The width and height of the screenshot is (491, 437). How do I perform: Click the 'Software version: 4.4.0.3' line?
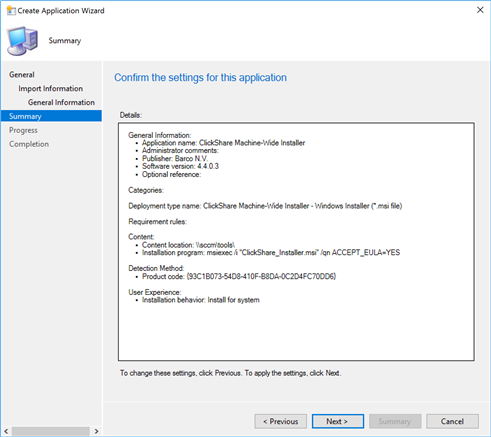180,166
